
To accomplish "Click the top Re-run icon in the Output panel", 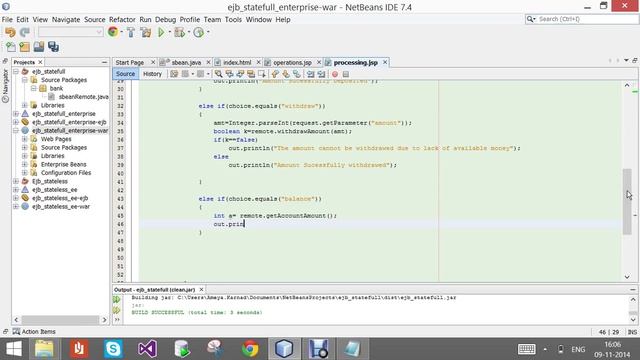I will [x=117, y=300].
